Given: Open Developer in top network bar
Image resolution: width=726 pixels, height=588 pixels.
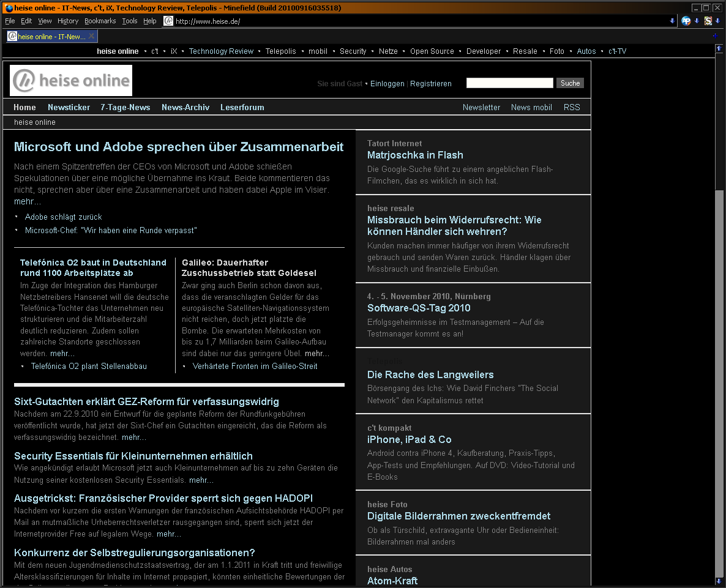Looking at the screenshot, I should pyautogui.click(x=484, y=51).
